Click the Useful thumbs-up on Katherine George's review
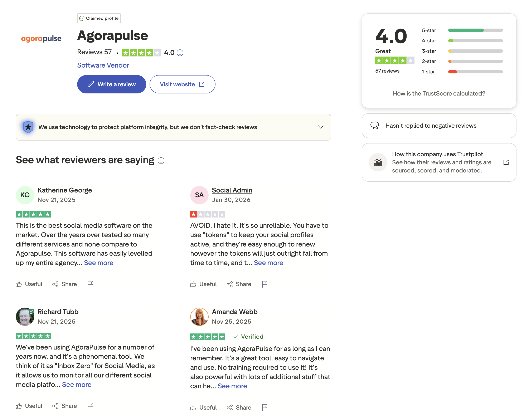The image size is (529, 420). [x=29, y=284]
